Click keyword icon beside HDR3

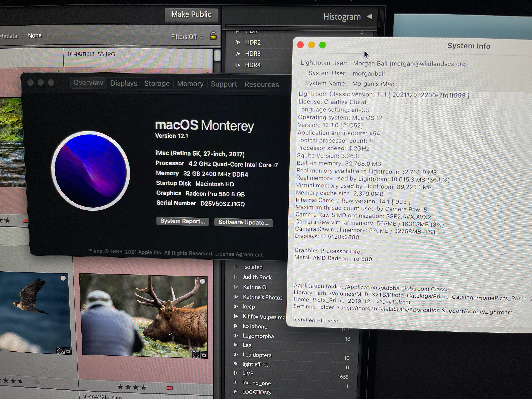(x=238, y=54)
